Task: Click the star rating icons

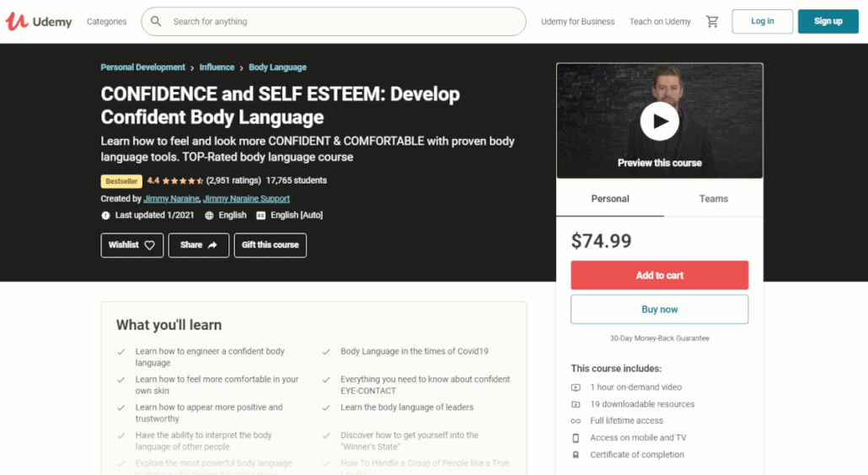Action: pos(182,181)
